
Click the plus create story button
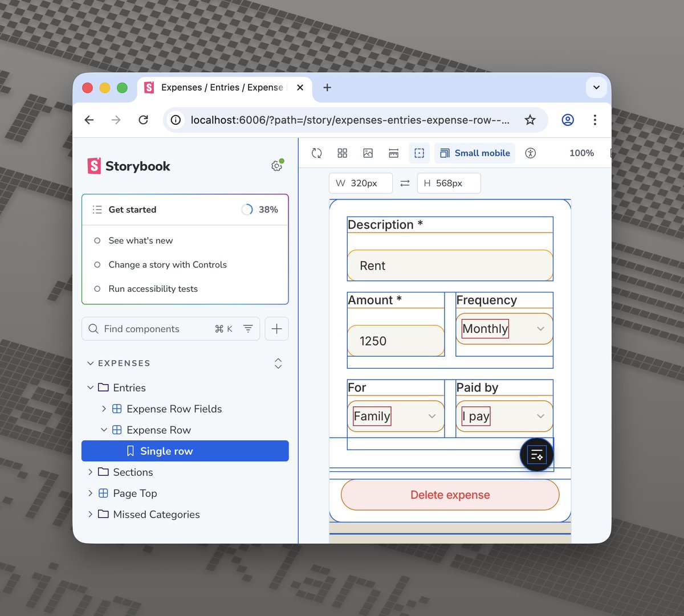coord(276,329)
